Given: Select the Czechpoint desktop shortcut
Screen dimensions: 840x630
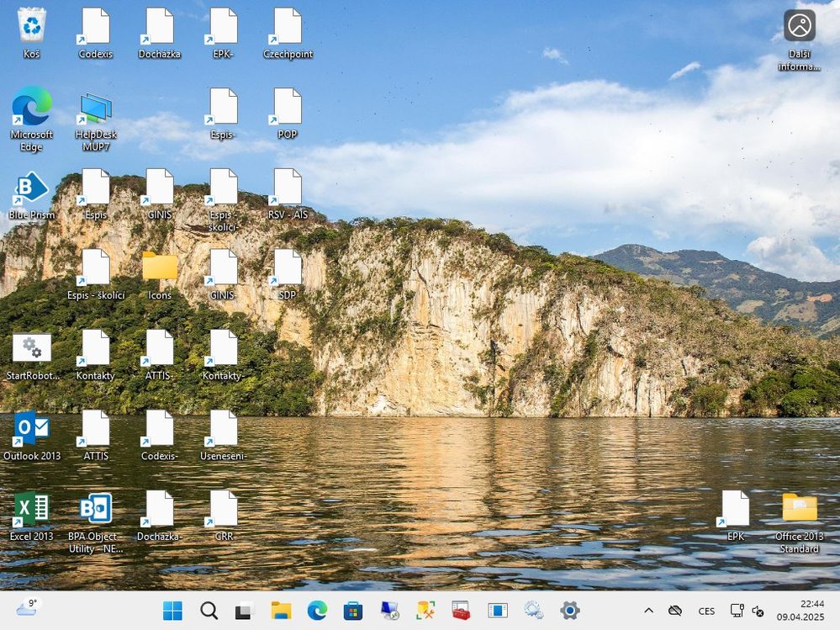Looking at the screenshot, I should (x=288, y=27).
